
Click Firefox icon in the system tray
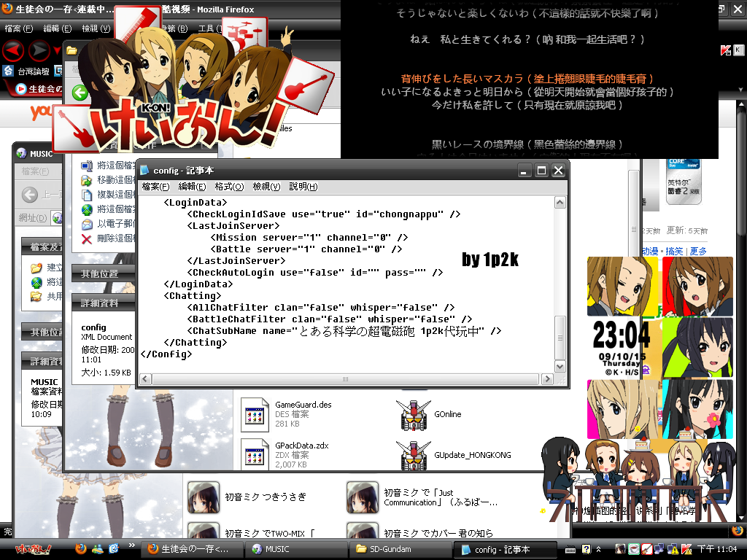(x=737, y=531)
